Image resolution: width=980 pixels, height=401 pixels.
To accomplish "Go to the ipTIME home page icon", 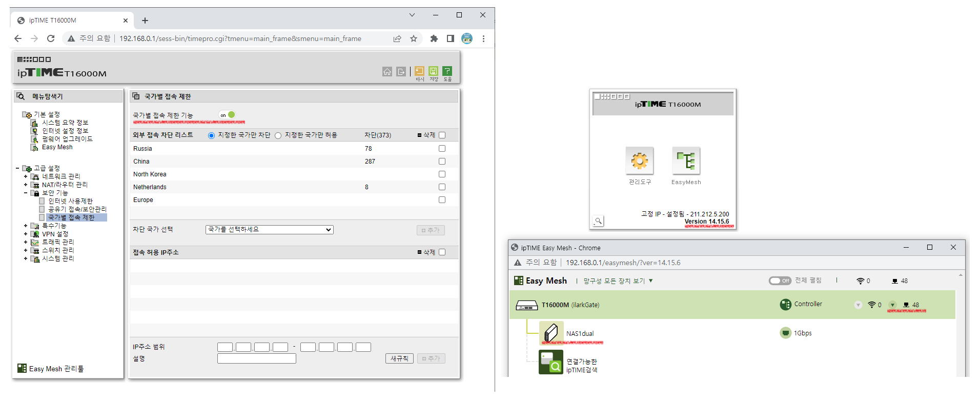I will (387, 72).
